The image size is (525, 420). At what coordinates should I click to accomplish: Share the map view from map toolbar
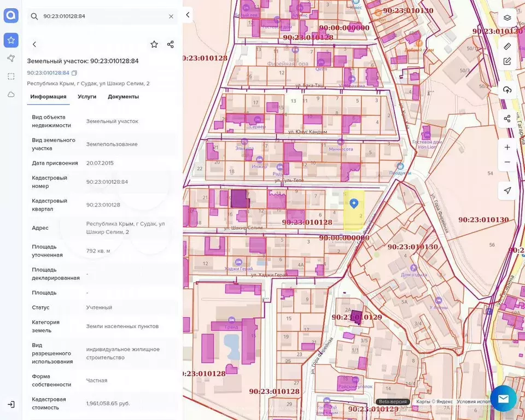click(507, 119)
